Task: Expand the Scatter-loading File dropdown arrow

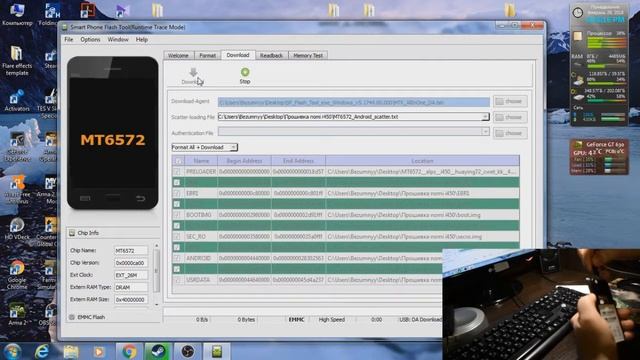Action: (485, 117)
